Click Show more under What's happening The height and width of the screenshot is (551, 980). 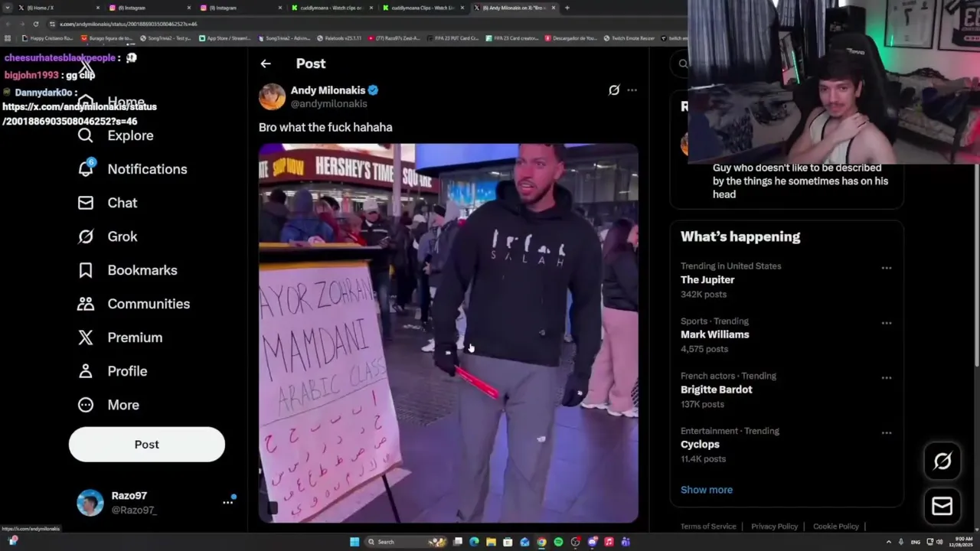pyautogui.click(x=707, y=490)
